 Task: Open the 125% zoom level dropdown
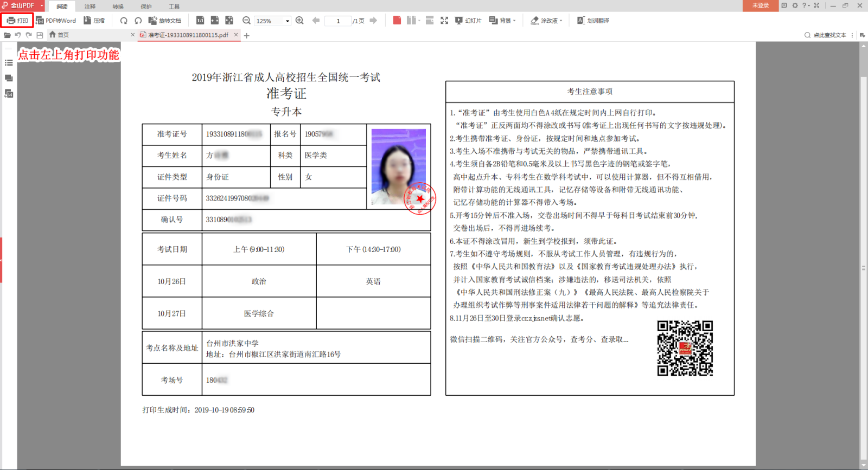(x=288, y=21)
